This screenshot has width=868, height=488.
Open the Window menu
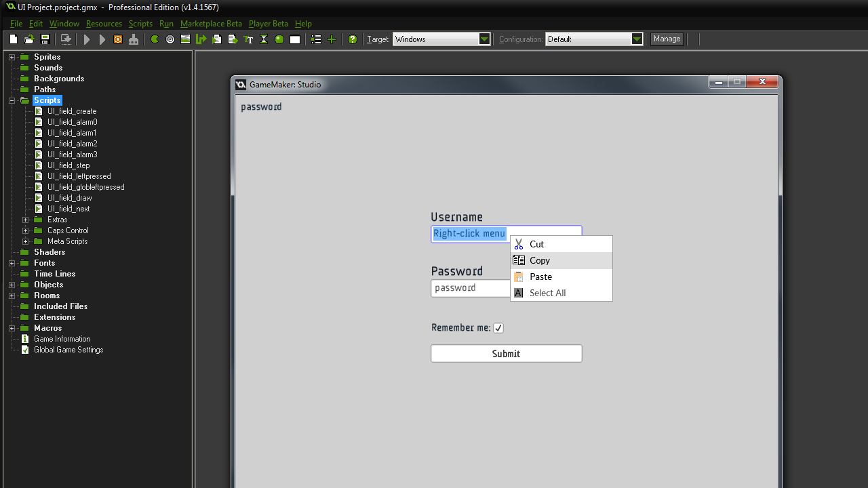pos(64,24)
